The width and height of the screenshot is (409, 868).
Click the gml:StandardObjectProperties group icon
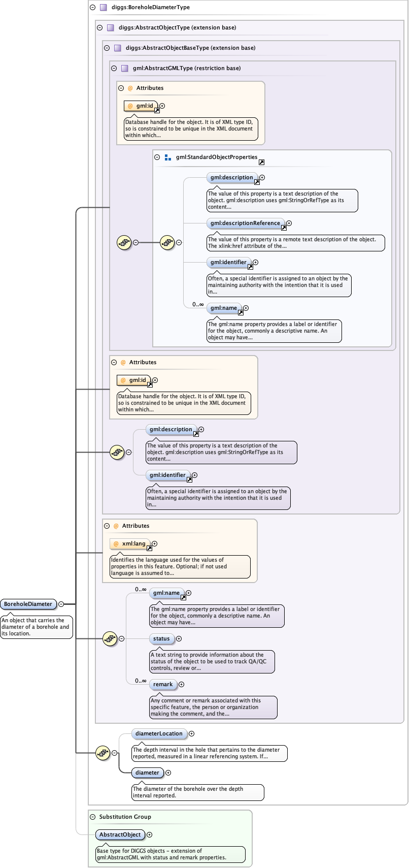click(x=168, y=157)
